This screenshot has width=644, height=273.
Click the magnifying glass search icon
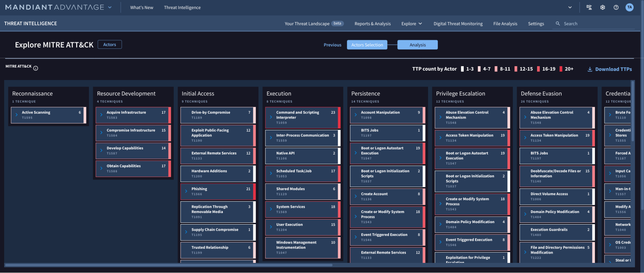pyautogui.click(x=558, y=24)
